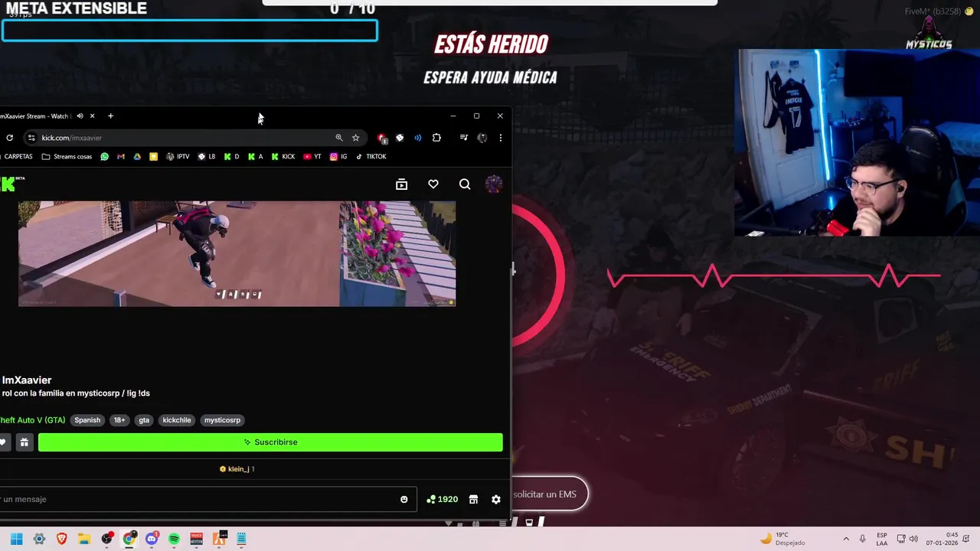Open the Gmail bookmark
Screen dimensions: 980x551
tap(121, 157)
